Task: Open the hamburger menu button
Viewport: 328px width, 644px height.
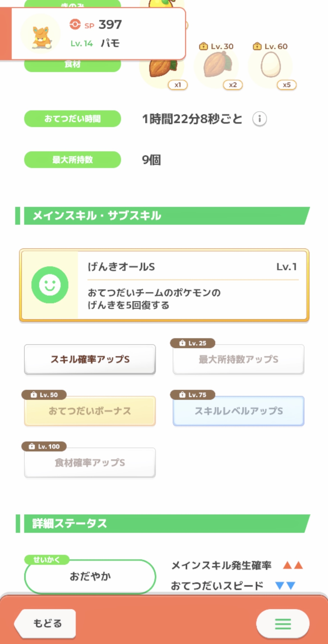Action: click(x=283, y=624)
